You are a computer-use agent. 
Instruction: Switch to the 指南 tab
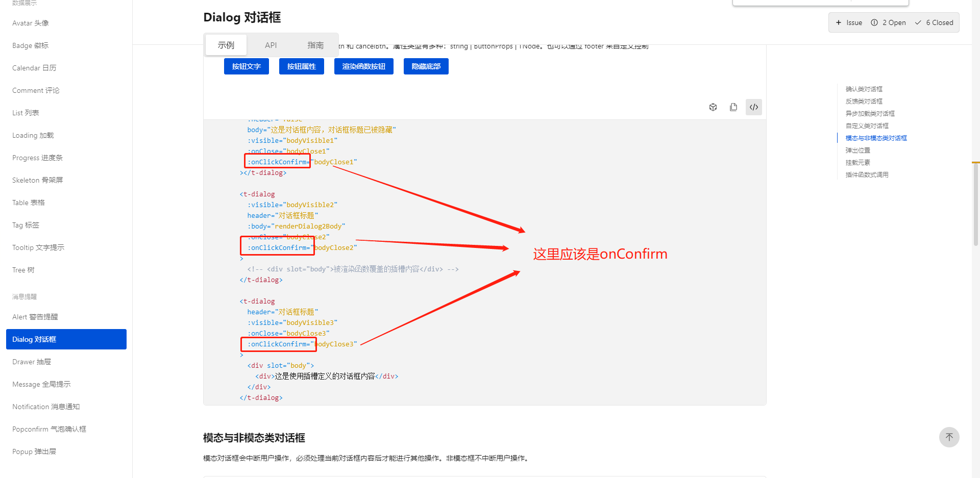pyautogui.click(x=316, y=45)
